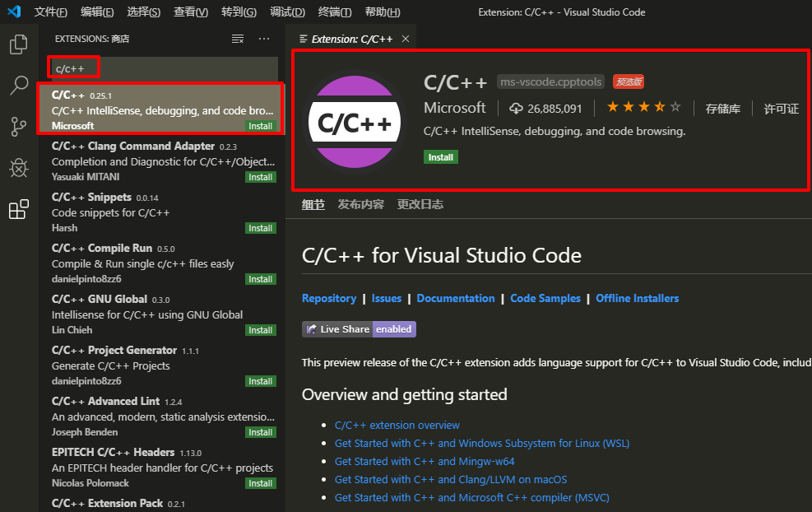Install the C/C++ IntelliSense extension
This screenshot has width=812, height=512.
[260, 125]
